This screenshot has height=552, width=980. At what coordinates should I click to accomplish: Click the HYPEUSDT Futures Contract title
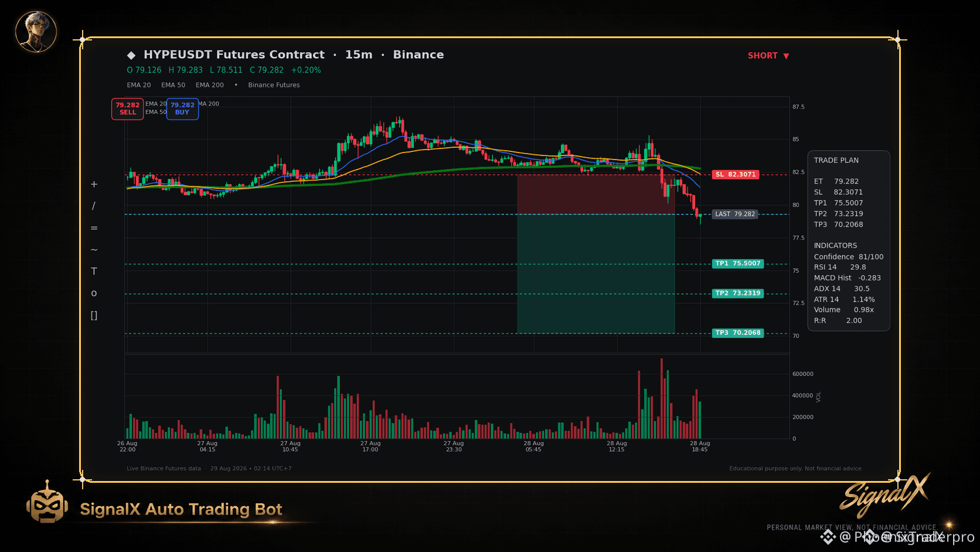(234, 55)
